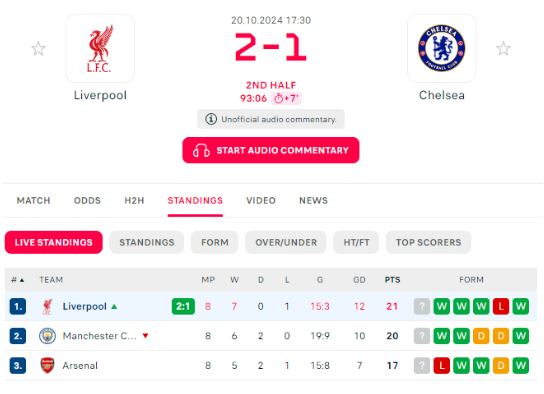Image resolution: width=544 pixels, height=394 pixels.
Task: Click Manchester City crest in standings
Action: pos(47,336)
